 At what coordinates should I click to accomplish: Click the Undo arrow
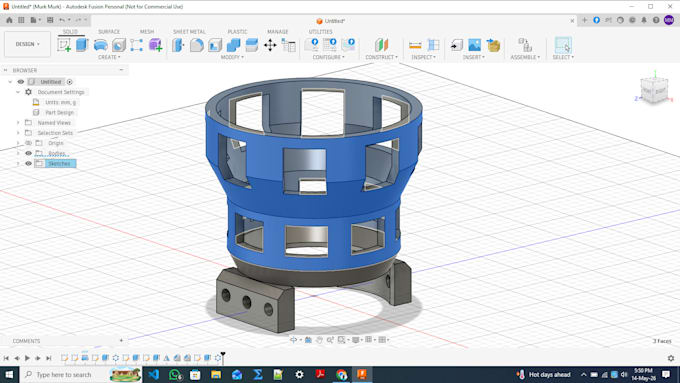point(62,20)
